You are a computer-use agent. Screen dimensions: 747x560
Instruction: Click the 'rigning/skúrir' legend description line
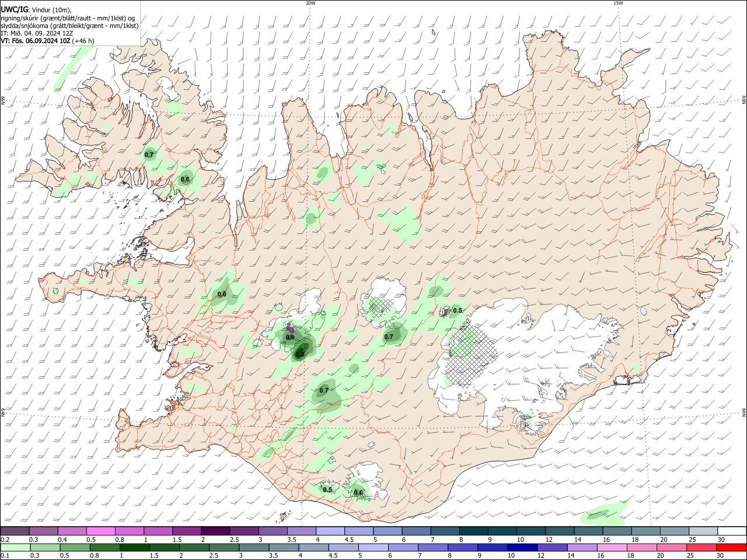pyautogui.click(x=68, y=17)
